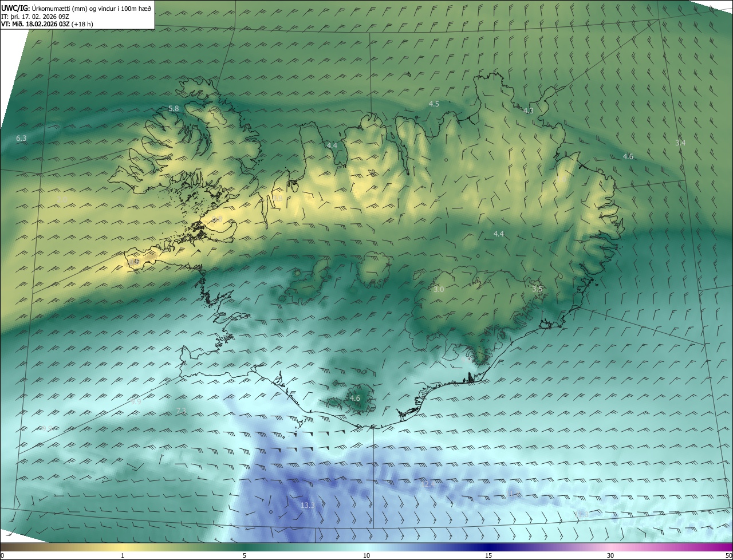Image resolution: width=733 pixels, height=560 pixels.
Task: Click the 50 tick on the color scale
Action: click(728, 555)
